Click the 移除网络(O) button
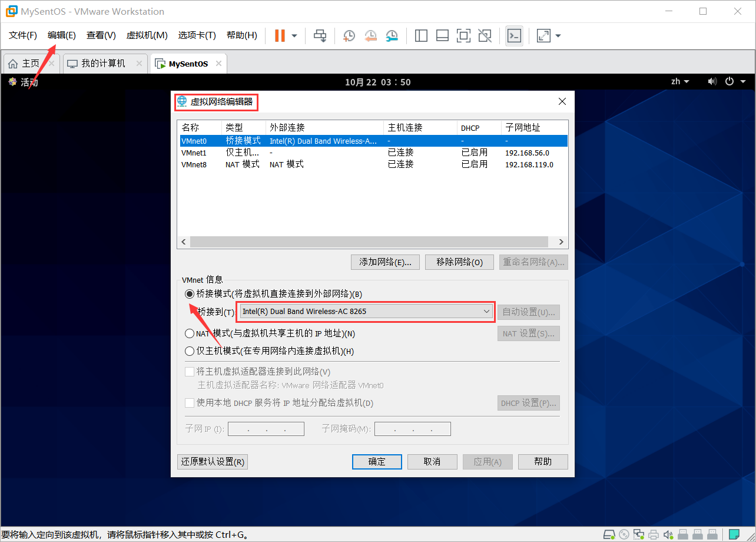The image size is (756, 542). point(460,262)
